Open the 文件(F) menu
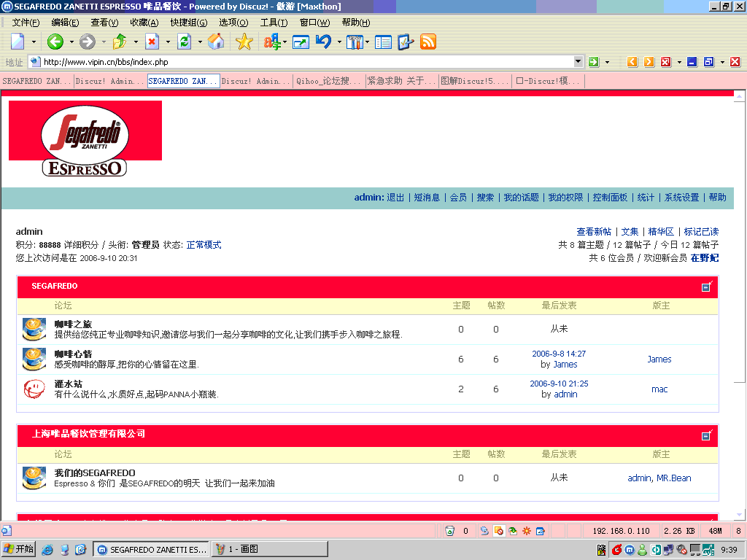 pyautogui.click(x=26, y=23)
